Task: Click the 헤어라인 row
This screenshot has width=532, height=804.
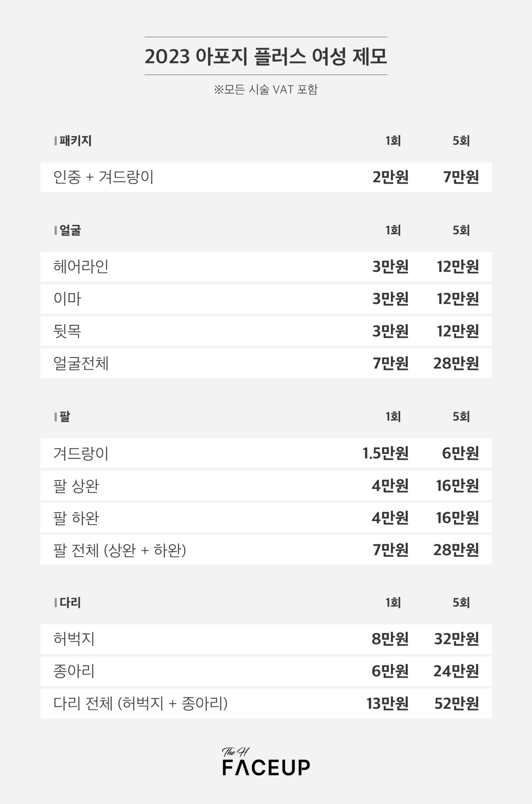Action: click(x=266, y=267)
